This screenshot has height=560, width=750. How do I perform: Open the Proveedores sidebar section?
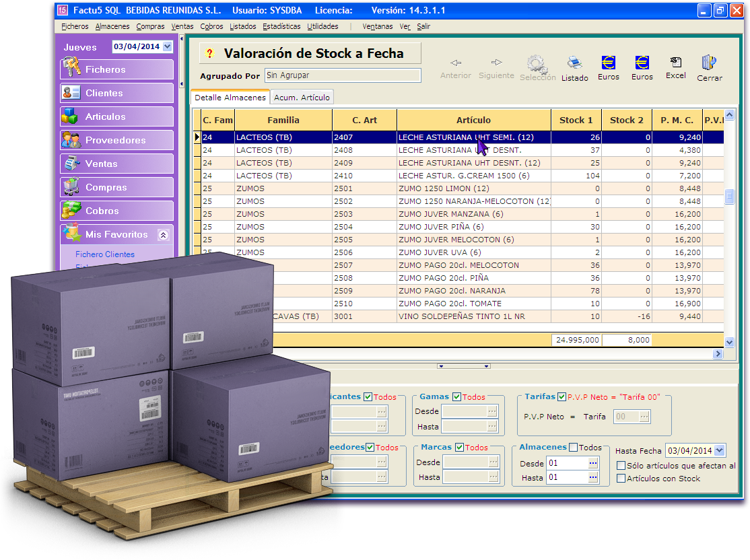[117, 140]
